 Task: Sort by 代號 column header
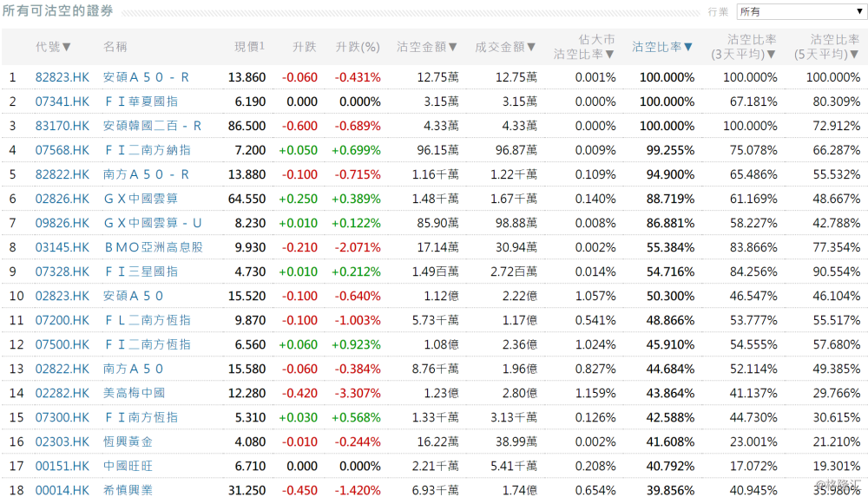53,47
